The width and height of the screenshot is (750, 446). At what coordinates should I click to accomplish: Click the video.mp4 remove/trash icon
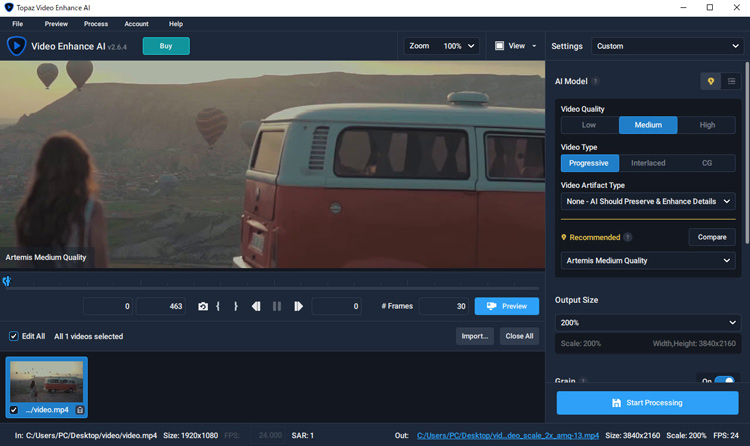point(80,410)
